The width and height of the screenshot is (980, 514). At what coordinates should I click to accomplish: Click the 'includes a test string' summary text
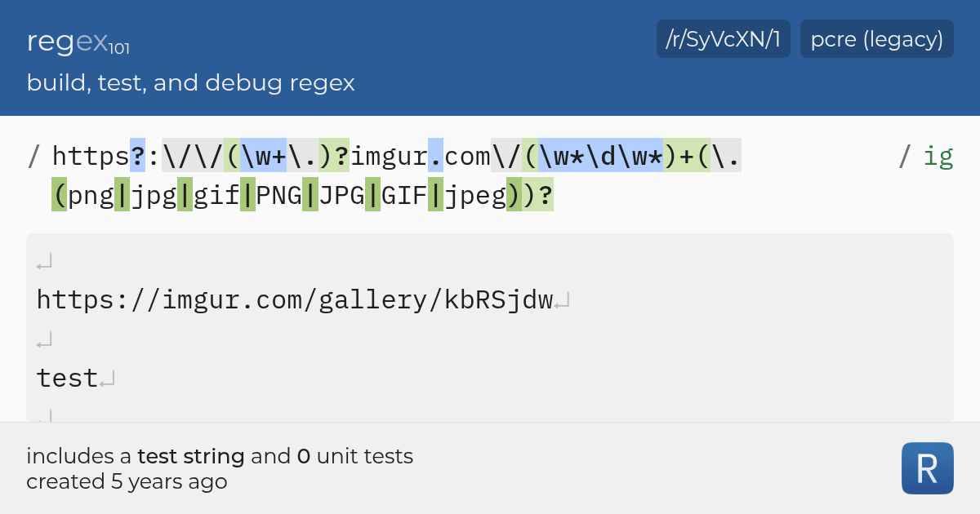pyautogui.click(x=220, y=456)
